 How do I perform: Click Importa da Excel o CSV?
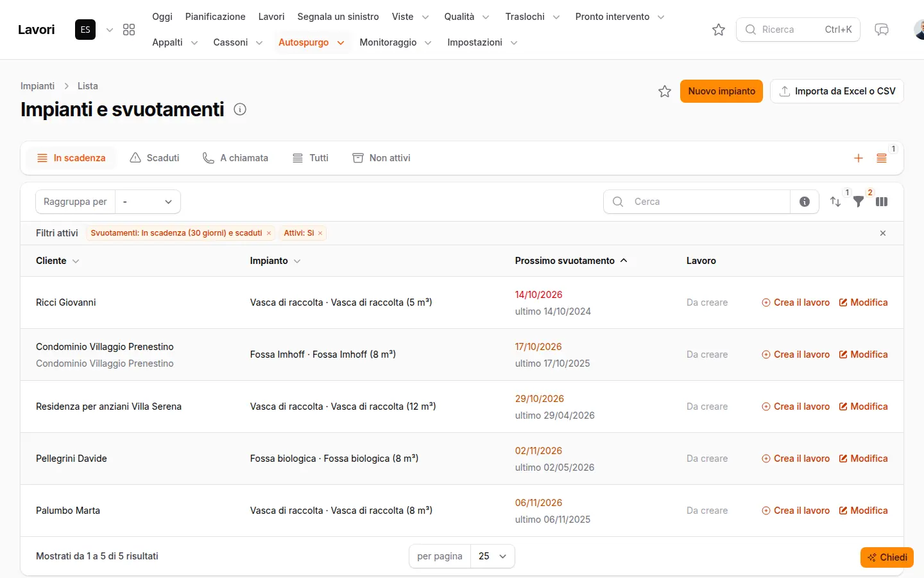(x=837, y=91)
